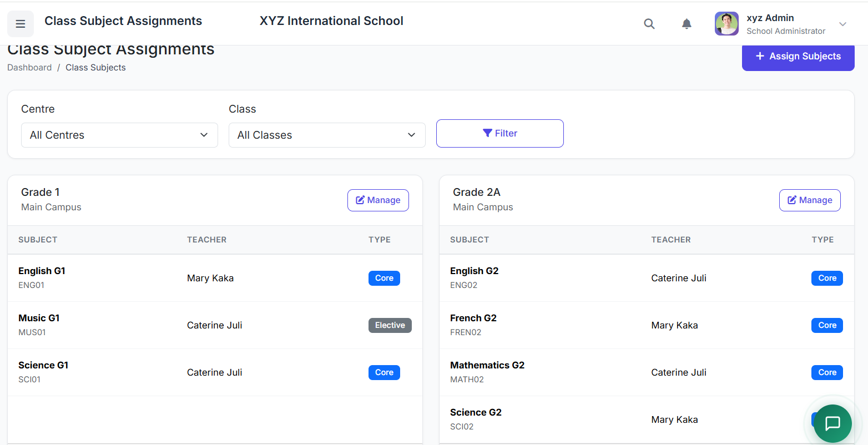
Task: Click the SCI02 subject code
Action: tap(462, 427)
